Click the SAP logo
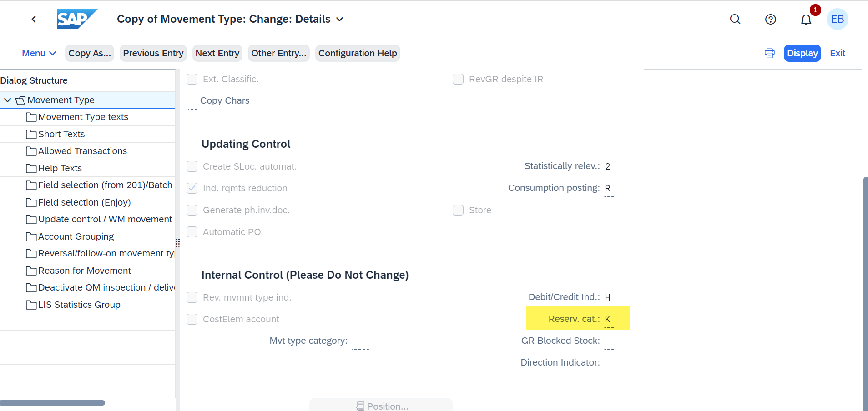Viewport: 868px width, 411px height. click(77, 19)
